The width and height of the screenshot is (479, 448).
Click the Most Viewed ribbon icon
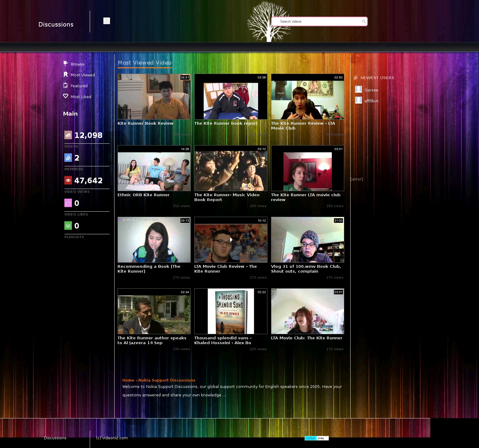(x=65, y=75)
